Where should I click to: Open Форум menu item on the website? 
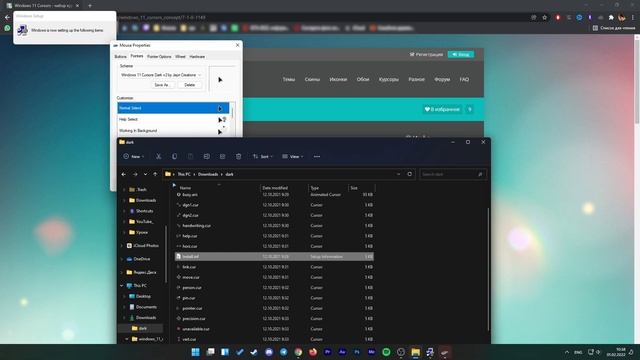(442, 79)
